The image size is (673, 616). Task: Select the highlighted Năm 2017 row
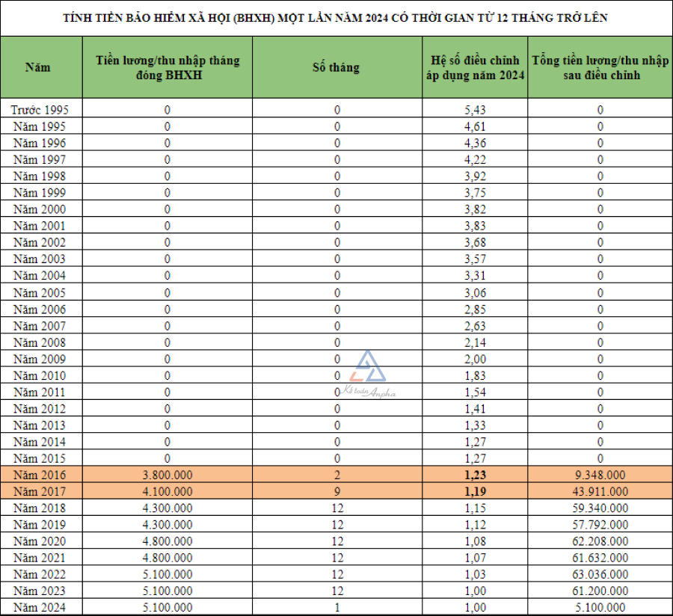336,491
